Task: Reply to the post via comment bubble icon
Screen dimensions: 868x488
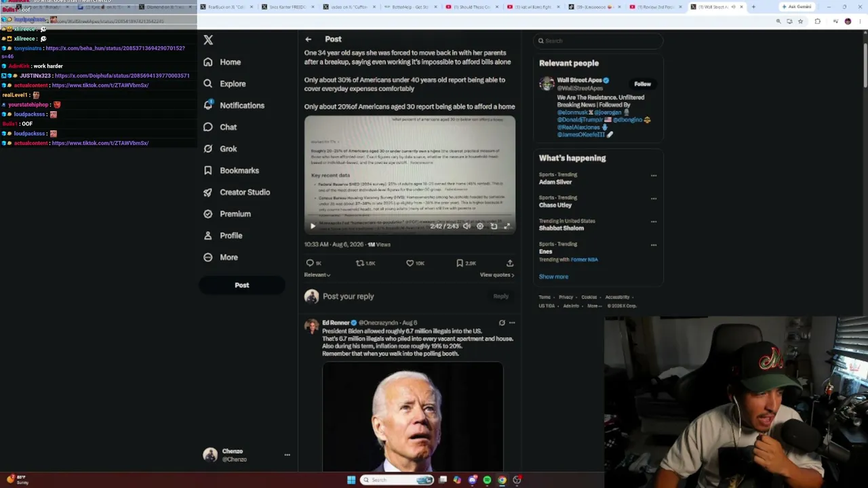Action: [310, 263]
